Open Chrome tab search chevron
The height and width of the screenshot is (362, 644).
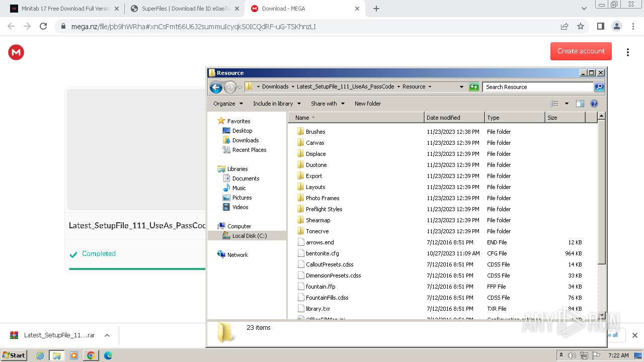(584, 9)
